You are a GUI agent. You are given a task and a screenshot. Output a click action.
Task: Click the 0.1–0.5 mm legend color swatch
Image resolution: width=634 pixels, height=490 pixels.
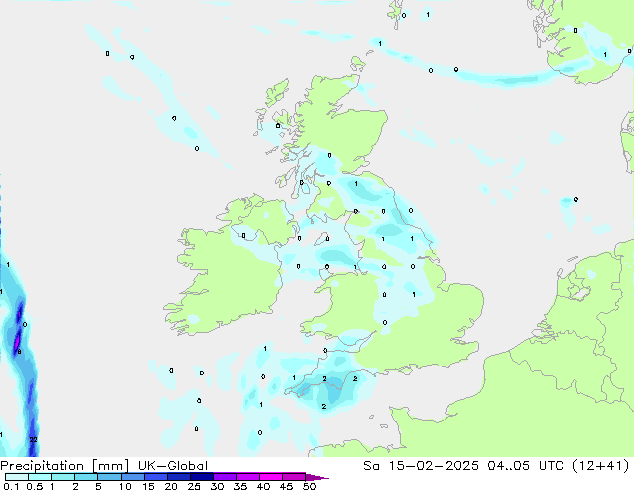pos(17,477)
